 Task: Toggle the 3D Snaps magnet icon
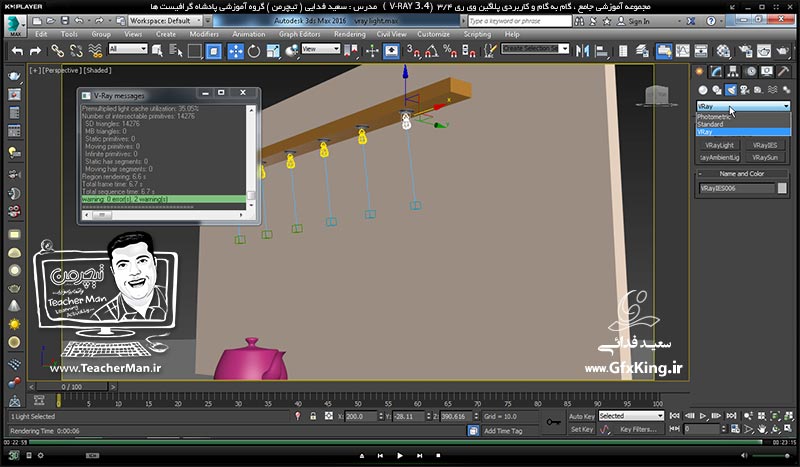(x=413, y=51)
